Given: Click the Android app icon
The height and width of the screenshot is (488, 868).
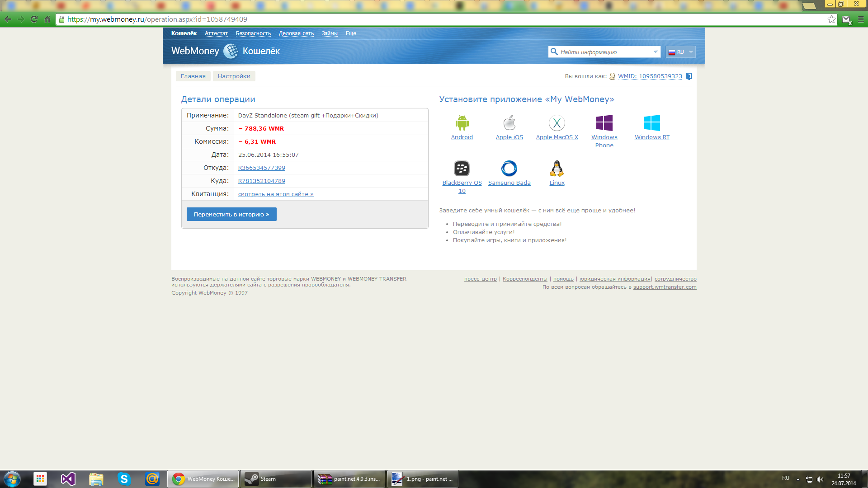Looking at the screenshot, I should 462,123.
